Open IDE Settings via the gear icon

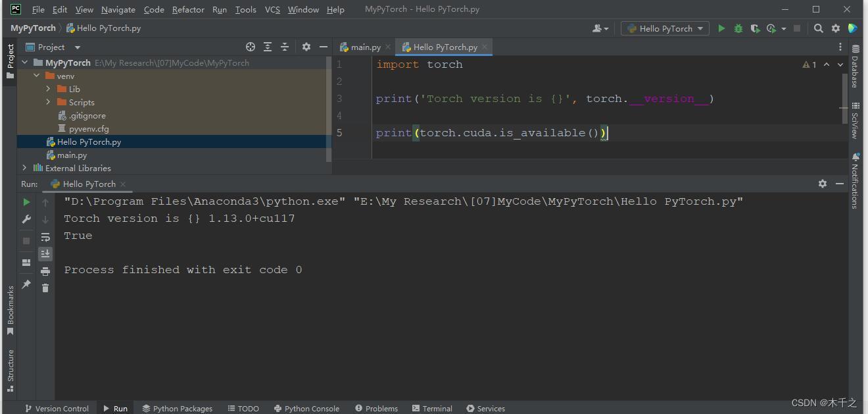[x=834, y=28]
